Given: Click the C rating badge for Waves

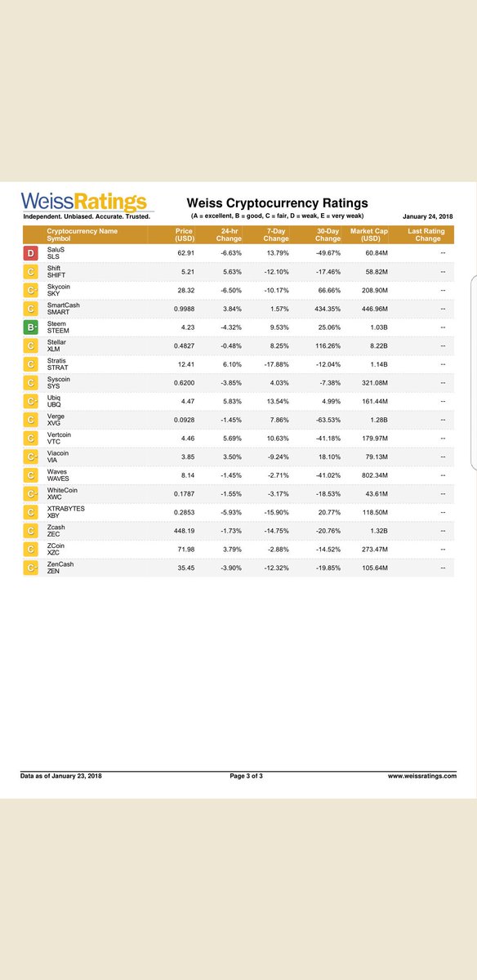Looking at the screenshot, I should pyautogui.click(x=31, y=474).
